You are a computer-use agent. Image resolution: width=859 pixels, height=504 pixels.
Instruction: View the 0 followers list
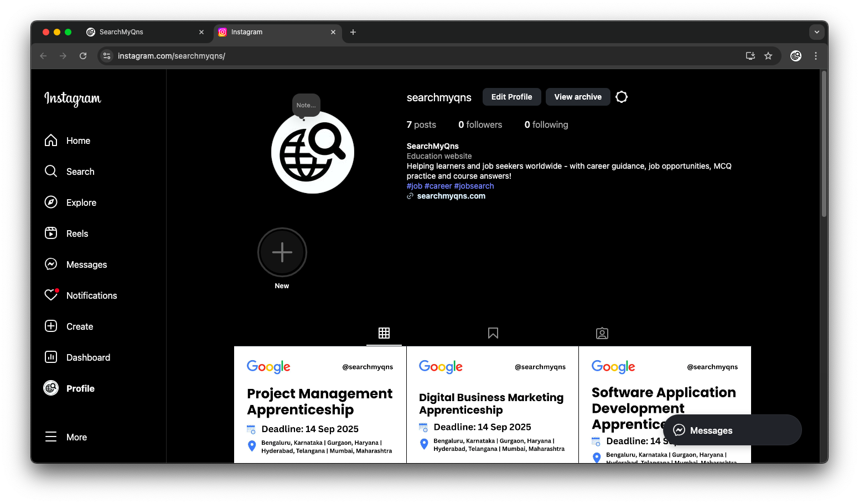(x=480, y=124)
